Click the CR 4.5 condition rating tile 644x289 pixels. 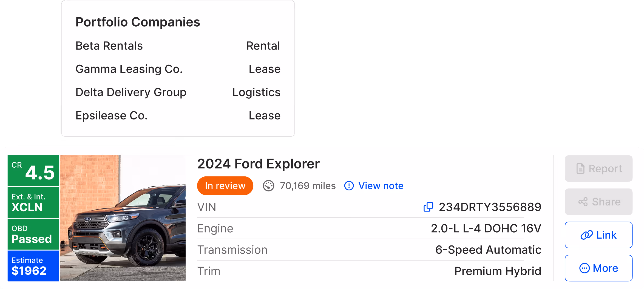(33, 171)
